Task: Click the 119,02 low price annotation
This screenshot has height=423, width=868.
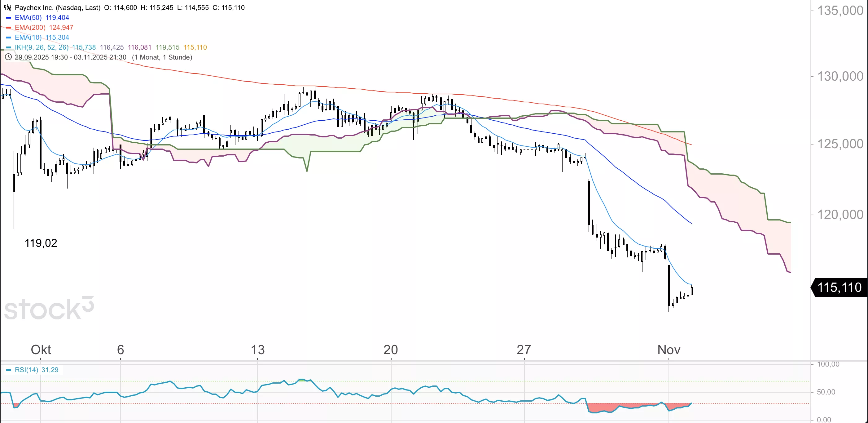Action: click(x=41, y=243)
